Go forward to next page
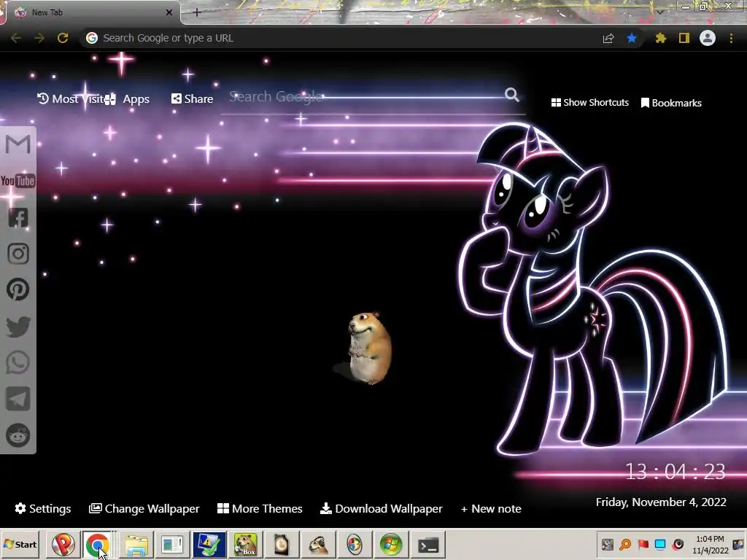 39,38
